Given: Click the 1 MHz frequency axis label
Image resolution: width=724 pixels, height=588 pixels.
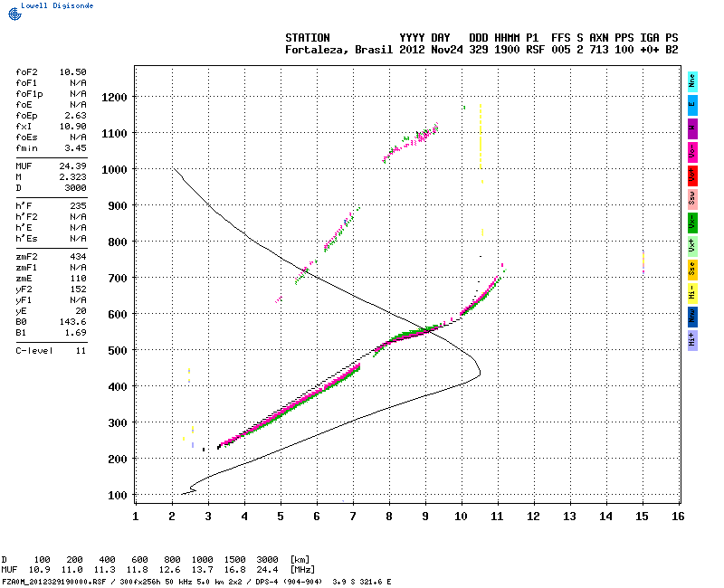Looking at the screenshot, I should [x=135, y=517].
